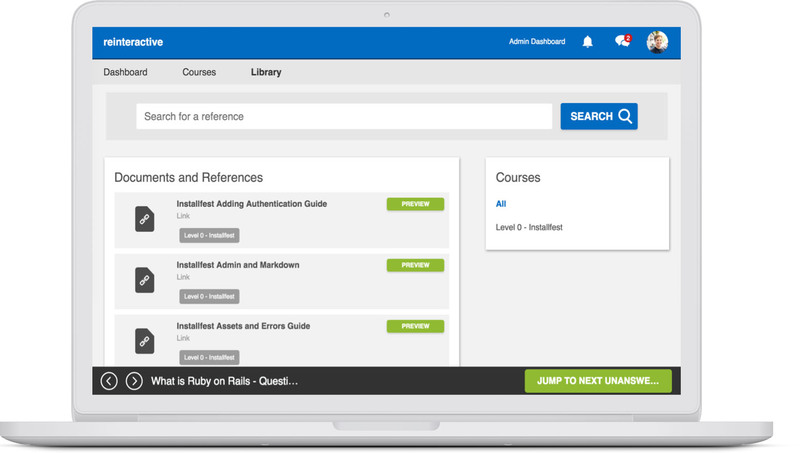Viewport: 800px width, 453px height.
Task: Click link file icon for Admin and Markdown
Action: pyautogui.click(x=145, y=280)
